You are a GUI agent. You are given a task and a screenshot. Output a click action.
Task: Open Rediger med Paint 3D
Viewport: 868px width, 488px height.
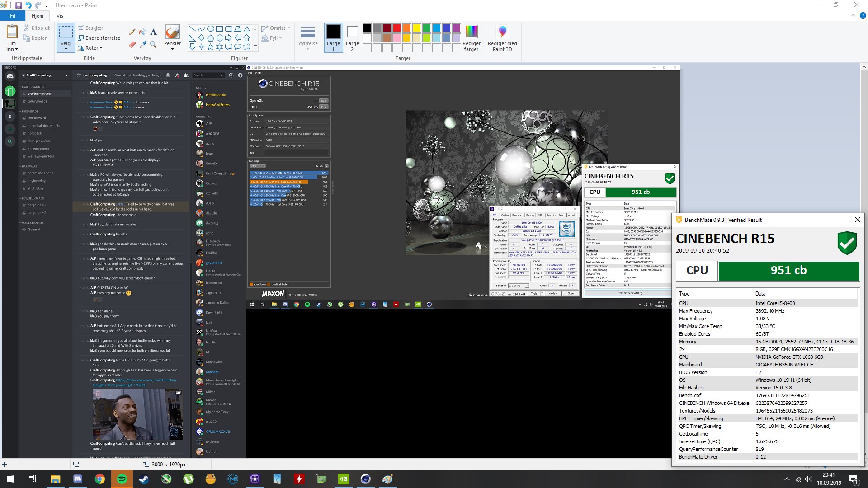coord(502,38)
